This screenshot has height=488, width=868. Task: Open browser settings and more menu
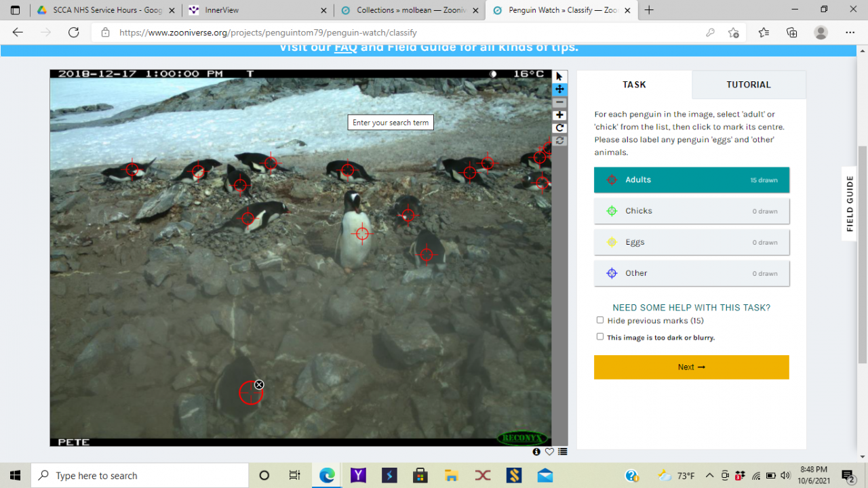[x=850, y=33]
